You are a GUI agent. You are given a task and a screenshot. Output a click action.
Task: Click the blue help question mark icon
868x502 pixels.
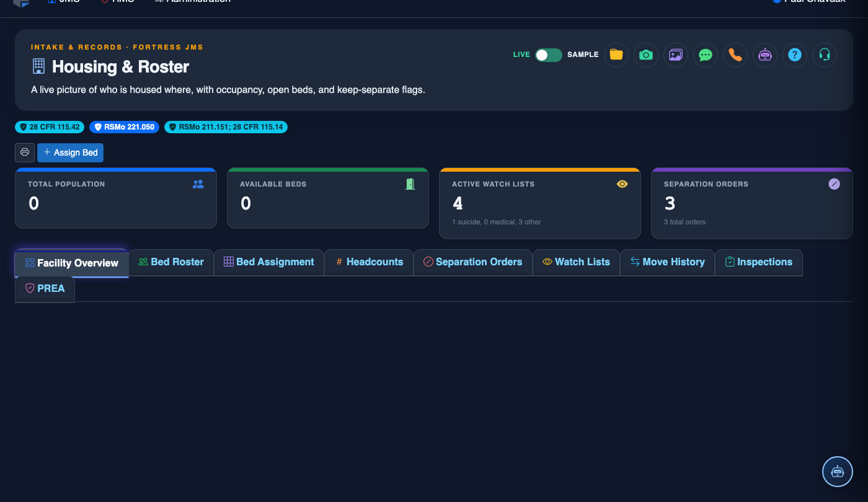[794, 55]
